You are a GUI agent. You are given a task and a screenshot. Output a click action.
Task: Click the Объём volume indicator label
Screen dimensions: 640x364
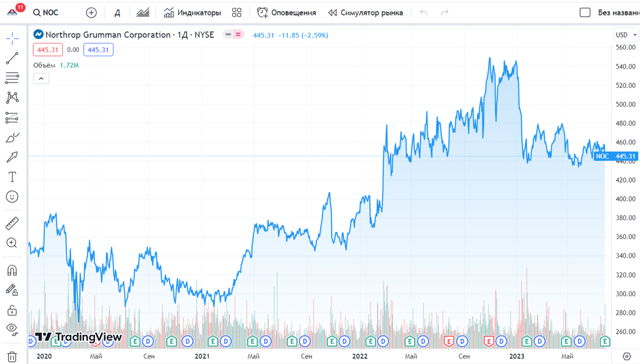[44, 65]
